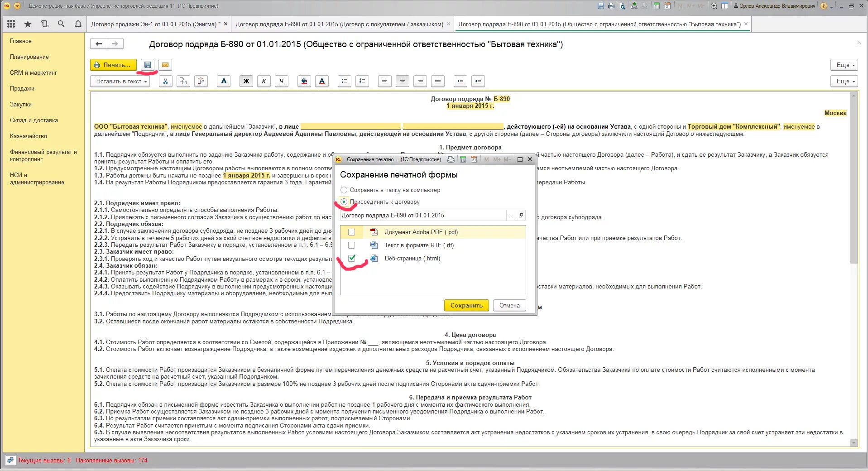Open the Продажи section
868x471 pixels.
[x=22, y=89]
